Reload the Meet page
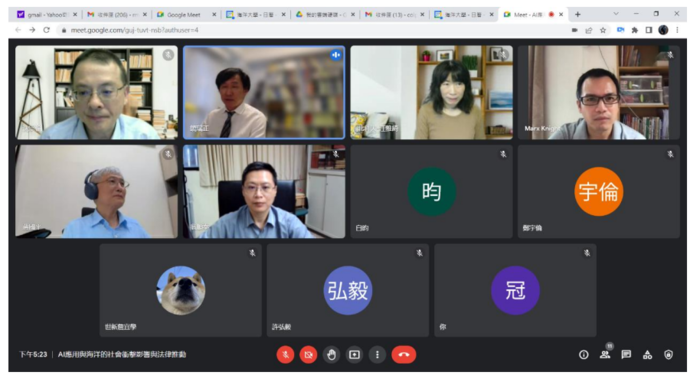The width and height of the screenshot is (700, 385). coord(46,30)
